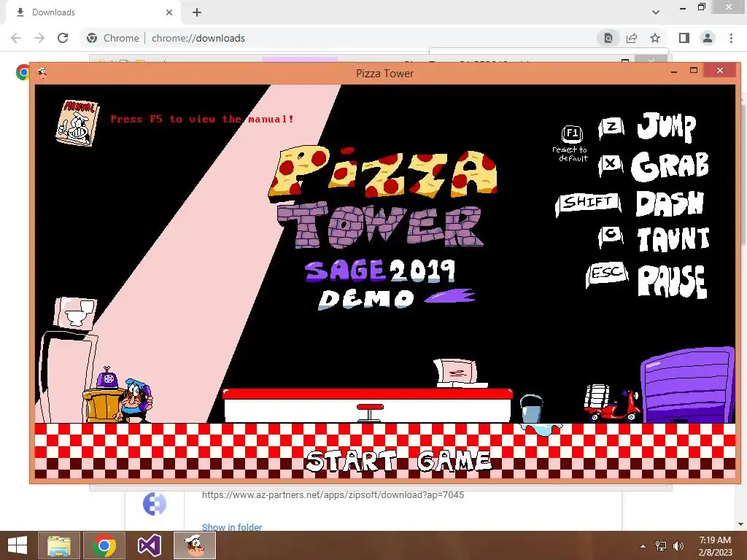Open the Windows Start menu
The width and height of the screenshot is (747, 560).
(17, 545)
